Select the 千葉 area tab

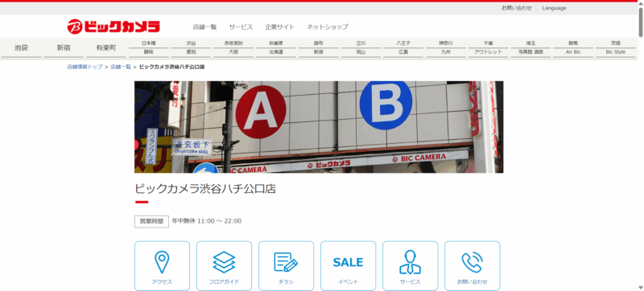tap(489, 43)
